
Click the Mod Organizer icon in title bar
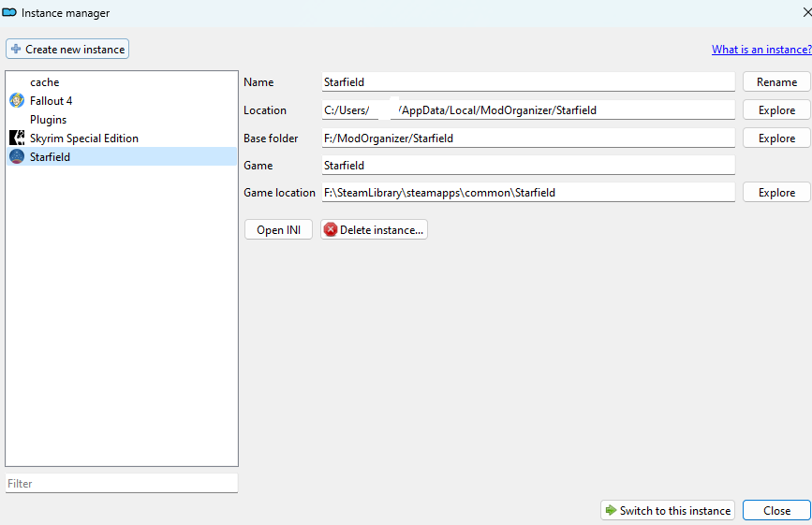[x=9, y=12]
